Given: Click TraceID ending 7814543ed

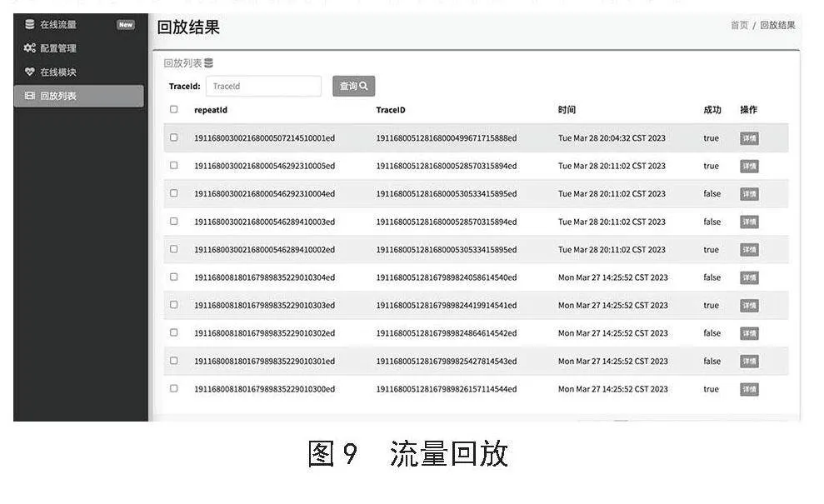Looking at the screenshot, I should coord(446,362).
